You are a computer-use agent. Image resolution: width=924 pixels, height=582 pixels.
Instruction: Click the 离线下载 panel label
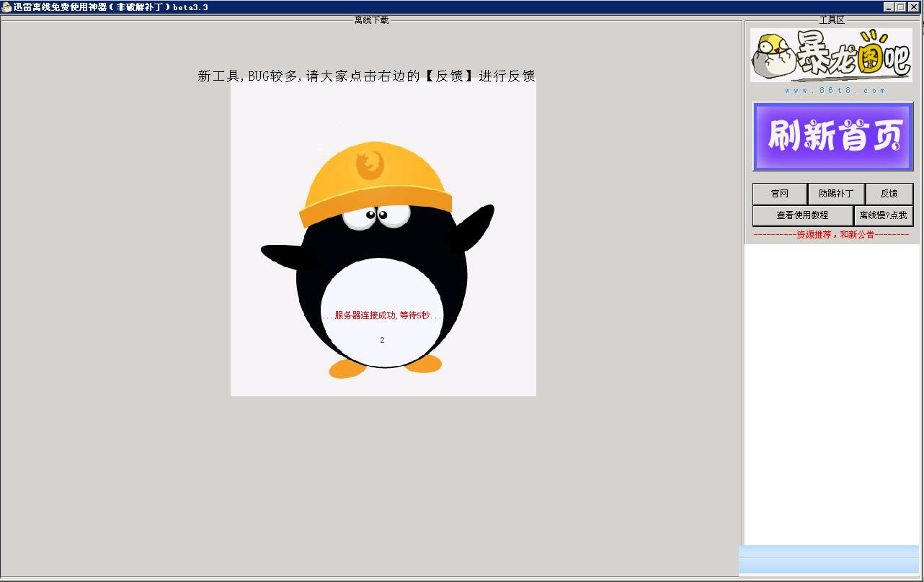click(x=371, y=20)
